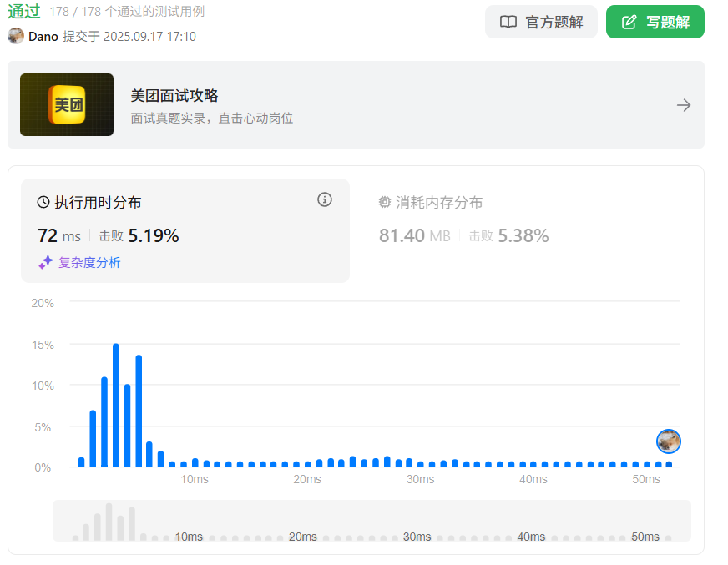
Task: Click the book icon in 官方题解 button
Action: pyautogui.click(x=508, y=22)
